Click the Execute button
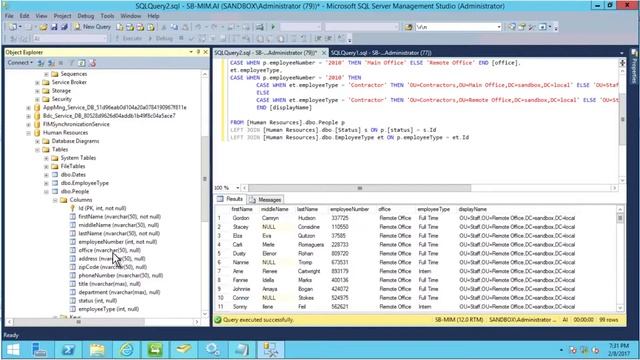 (129, 38)
